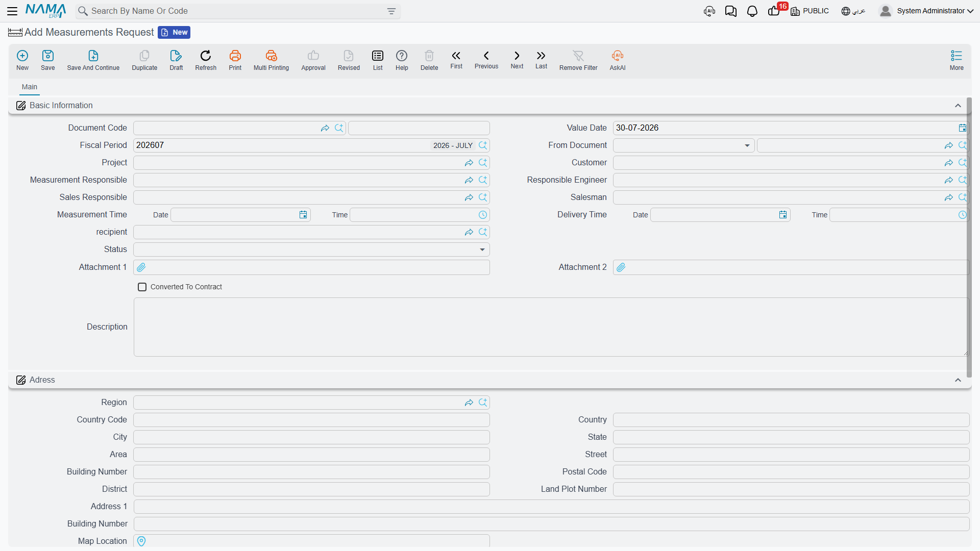Go to Previous record
The height and width of the screenshot is (551, 980).
pyautogui.click(x=486, y=59)
